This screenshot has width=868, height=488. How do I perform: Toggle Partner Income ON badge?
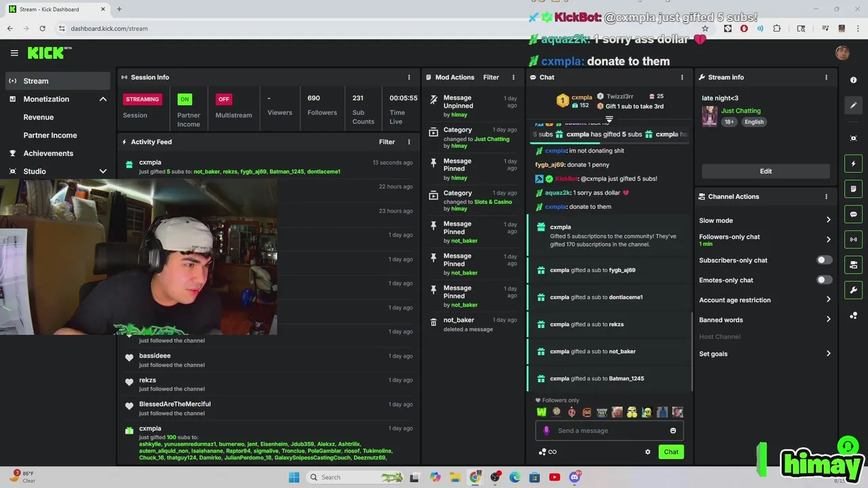184,99
